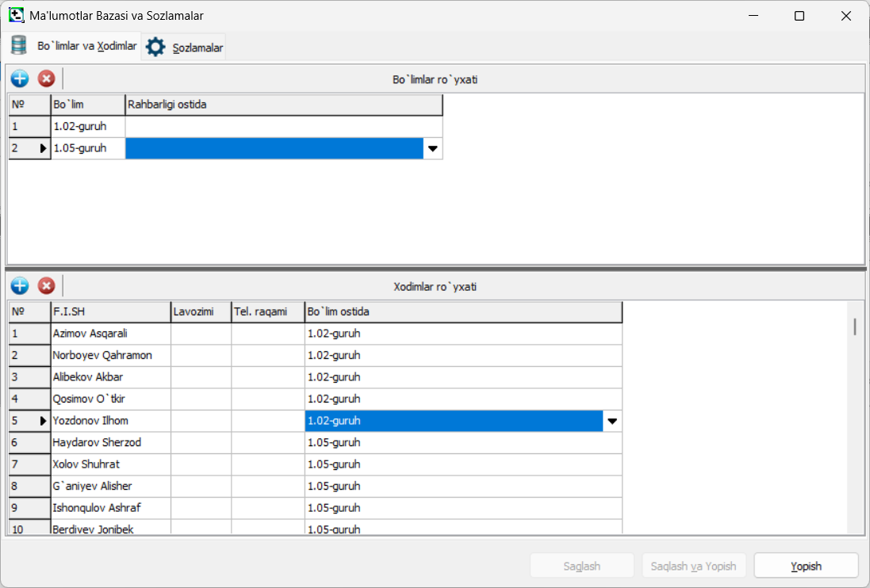The image size is (870, 588).
Task: Select the 1.05-guruh department cell
Action: coord(88,148)
